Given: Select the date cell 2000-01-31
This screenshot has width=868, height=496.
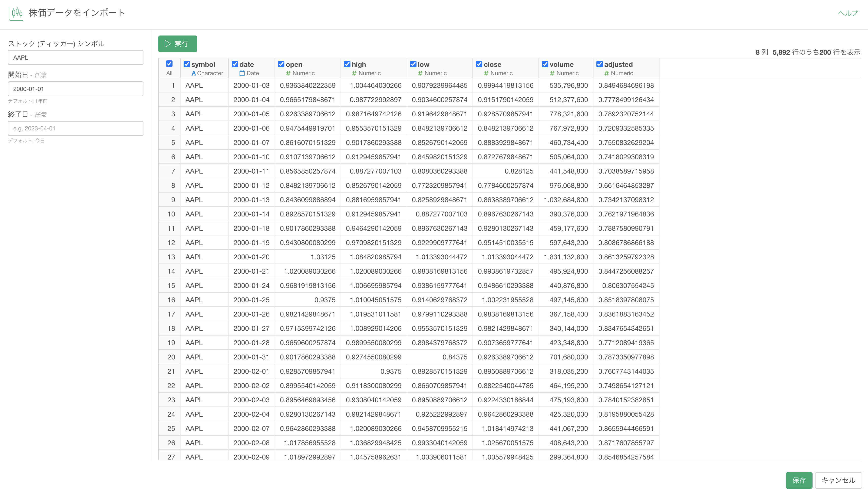Looking at the screenshot, I should (251, 357).
